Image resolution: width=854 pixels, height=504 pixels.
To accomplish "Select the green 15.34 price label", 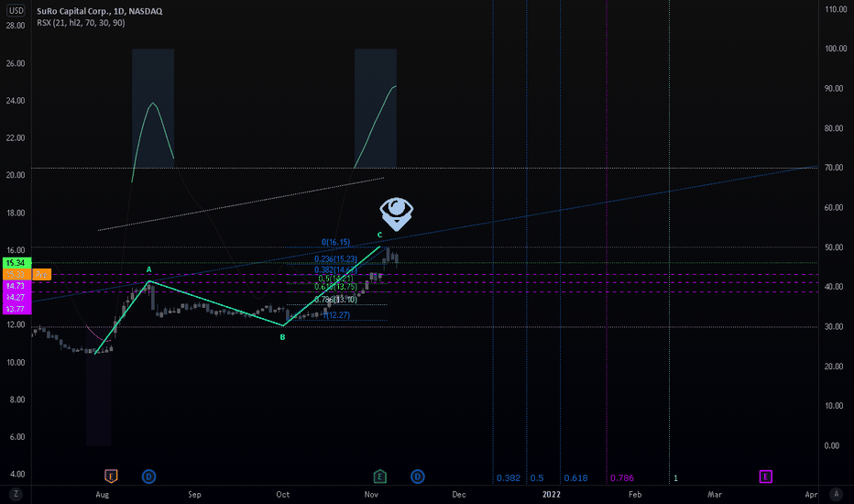I will (16, 263).
